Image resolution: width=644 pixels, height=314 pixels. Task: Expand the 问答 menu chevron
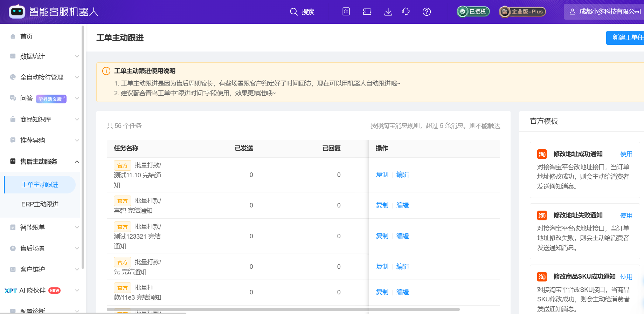[77, 98]
